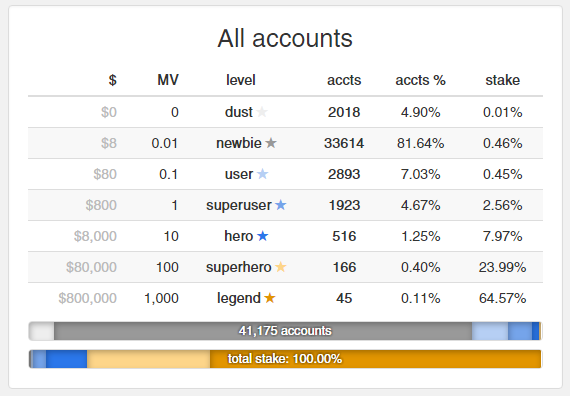The width and height of the screenshot is (570, 396).
Task: Click the '1.25%' accounts percentage
Action: [421, 236]
